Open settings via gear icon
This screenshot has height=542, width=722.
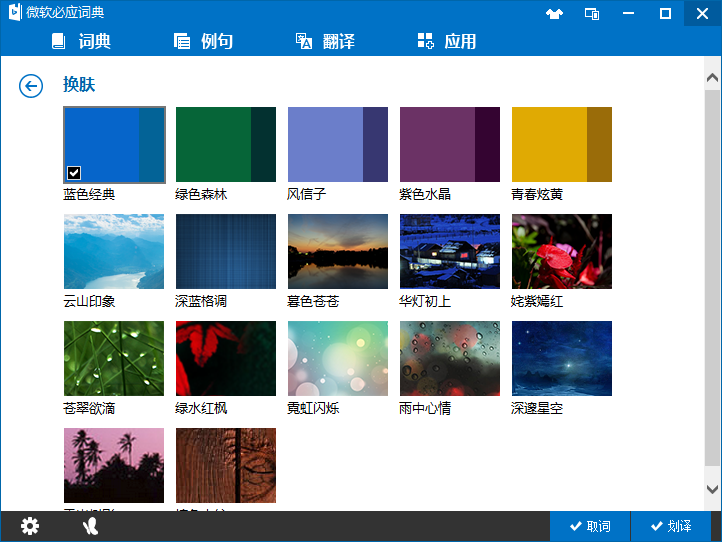click(x=30, y=526)
